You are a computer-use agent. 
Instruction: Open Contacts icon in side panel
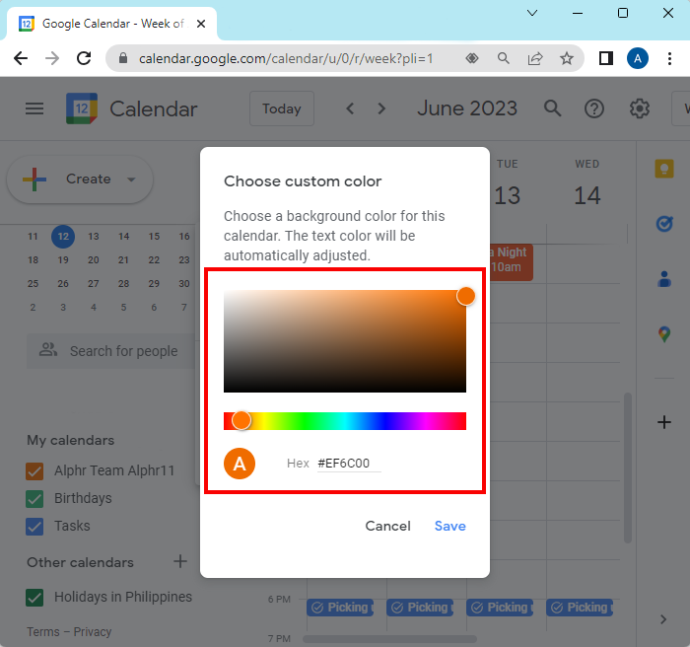coord(664,279)
